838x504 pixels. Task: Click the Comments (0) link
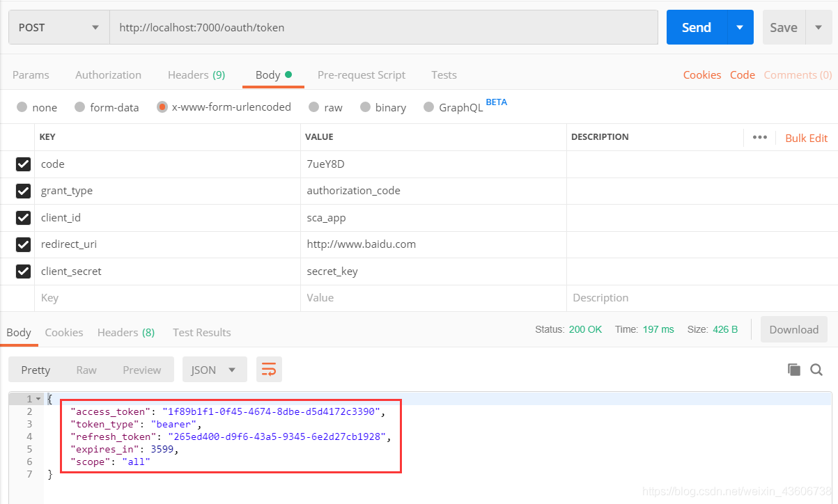(x=798, y=74)
